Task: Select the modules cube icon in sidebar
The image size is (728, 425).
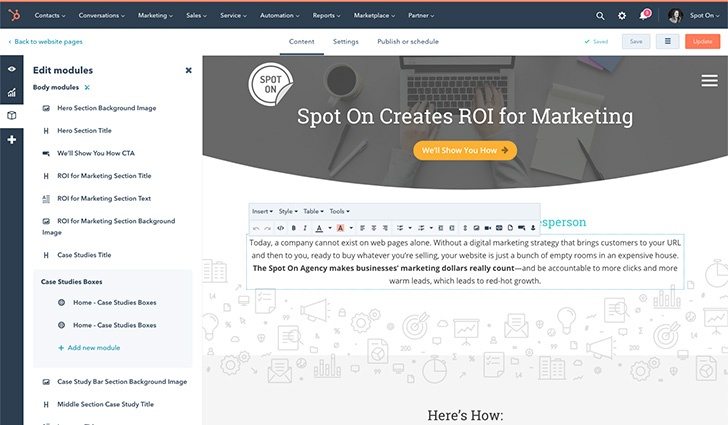Action: 12,116
